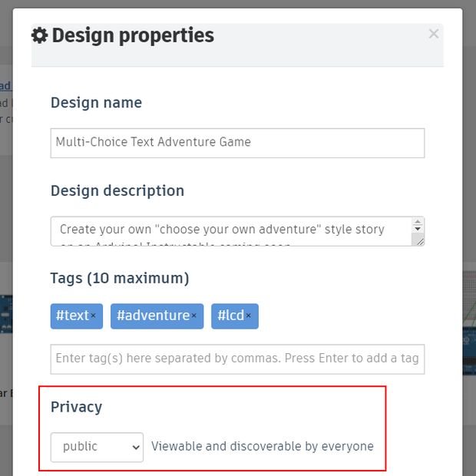Screen dimensions: 476x476
Task: Click the Design name label
Action: [96, 103]
